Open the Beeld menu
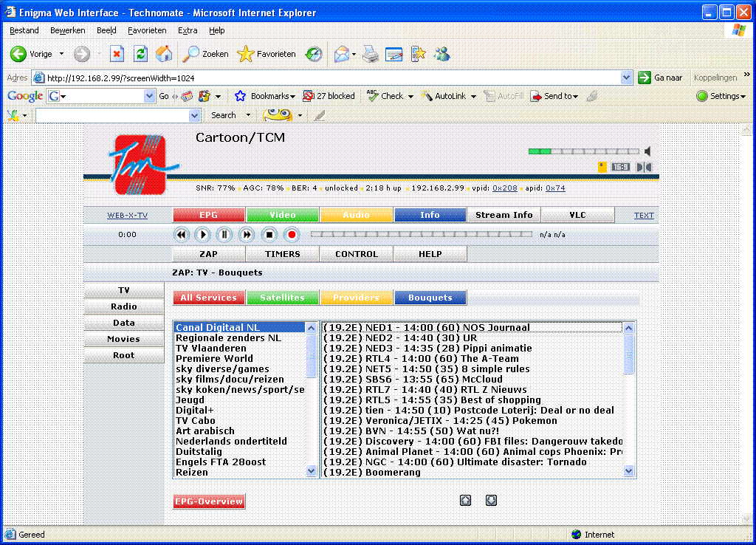Viewport: 756px width, 545px height. [x=106, y=30]
